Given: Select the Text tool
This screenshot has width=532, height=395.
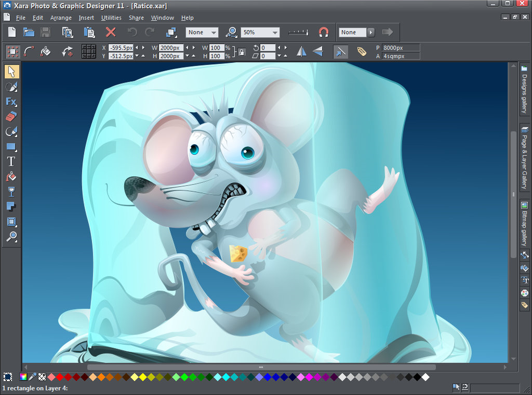Looking at the screenshot, I should pos(11,162).
